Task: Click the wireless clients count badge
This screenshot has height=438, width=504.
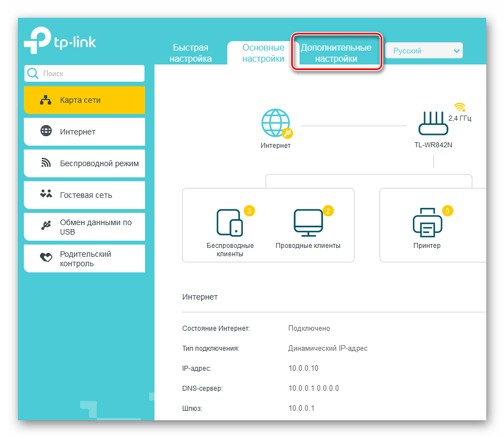Action: click(249, 211)
